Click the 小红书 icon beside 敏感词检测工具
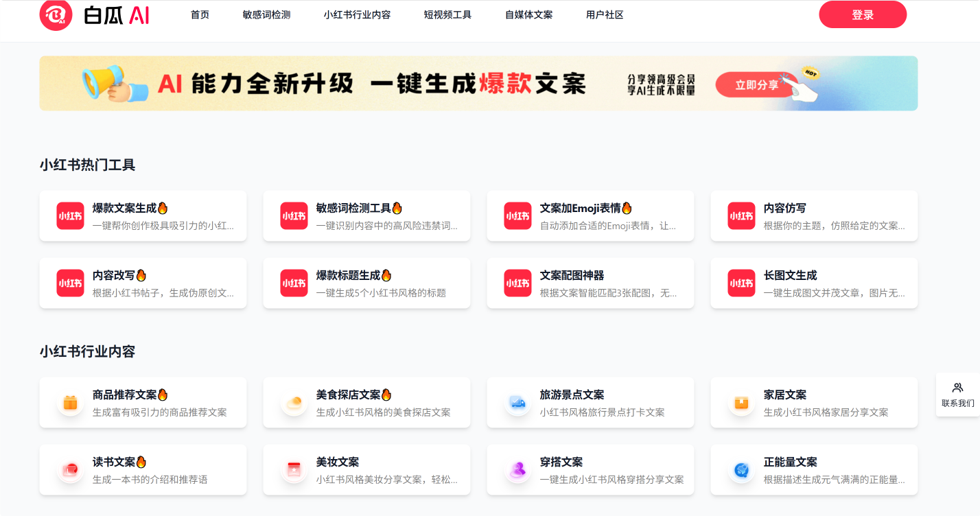 click(294, 215)
